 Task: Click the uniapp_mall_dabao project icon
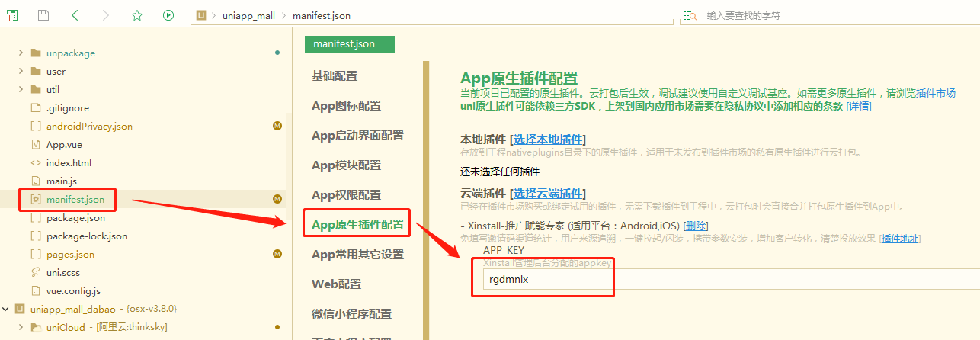pyautogui.click(x=20, y=310)
